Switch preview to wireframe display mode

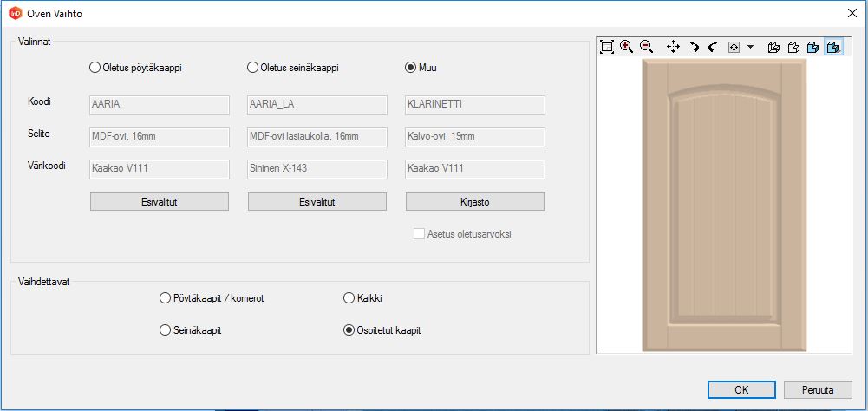coord(773,47)
